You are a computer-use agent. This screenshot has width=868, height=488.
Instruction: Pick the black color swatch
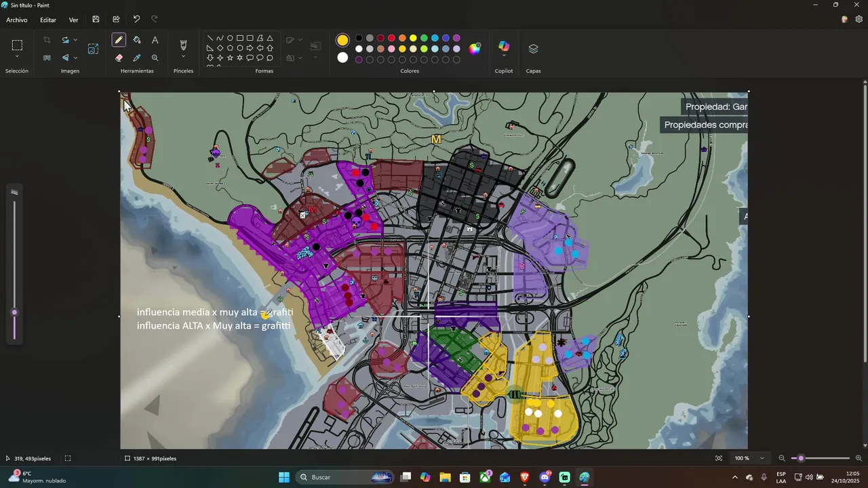point(359,38)
